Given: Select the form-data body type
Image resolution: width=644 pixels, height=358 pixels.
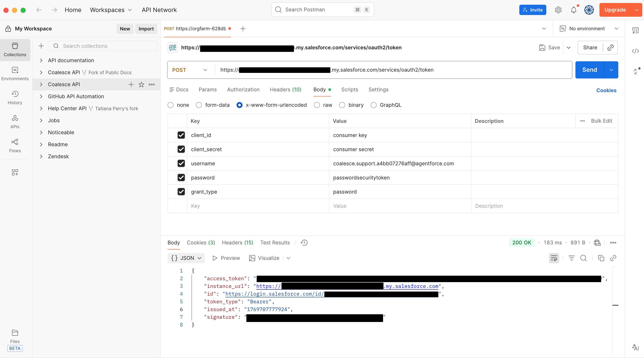Looking at the screenshot, I should 199,105.
